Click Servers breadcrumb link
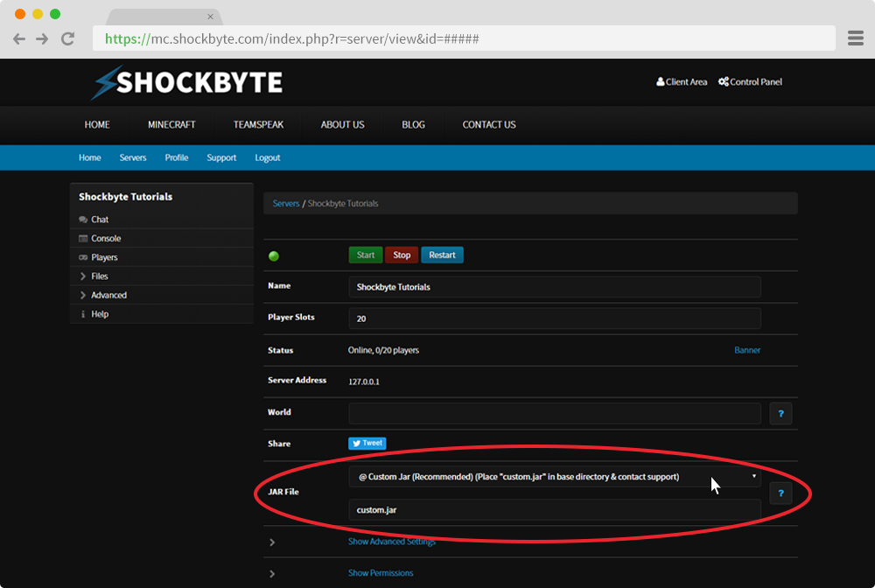875x588 pixels. [x=286, y=204]
